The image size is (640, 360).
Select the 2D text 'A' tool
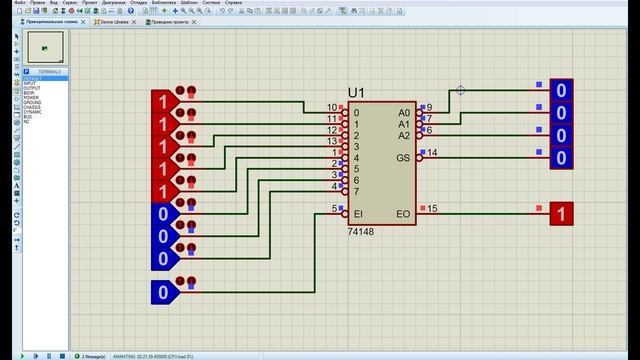(x=17, y=186)
